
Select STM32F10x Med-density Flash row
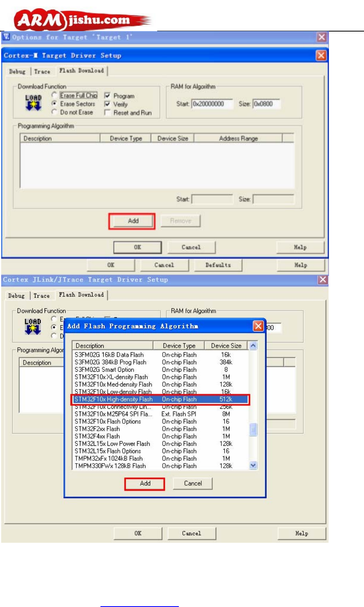coord(161,384)
